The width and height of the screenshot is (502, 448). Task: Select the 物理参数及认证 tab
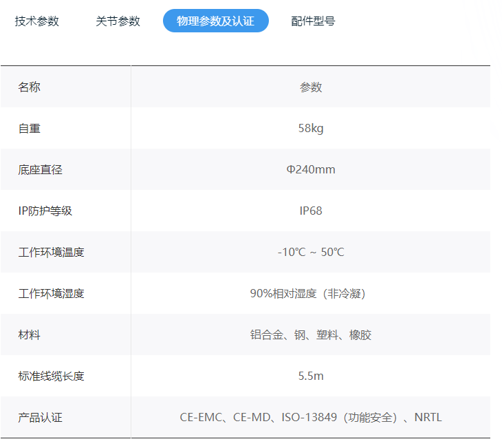click(x=215, y=21)
